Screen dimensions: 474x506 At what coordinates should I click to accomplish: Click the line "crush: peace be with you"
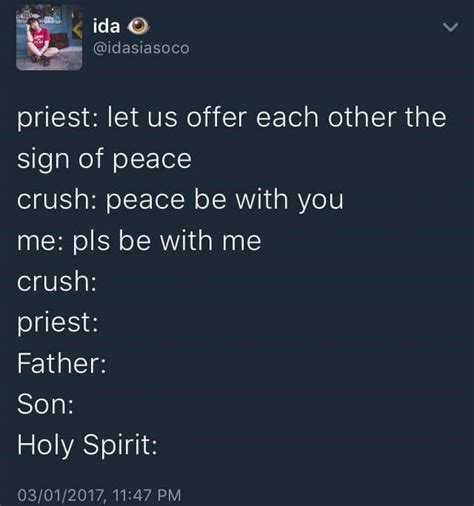pos(180,200)
